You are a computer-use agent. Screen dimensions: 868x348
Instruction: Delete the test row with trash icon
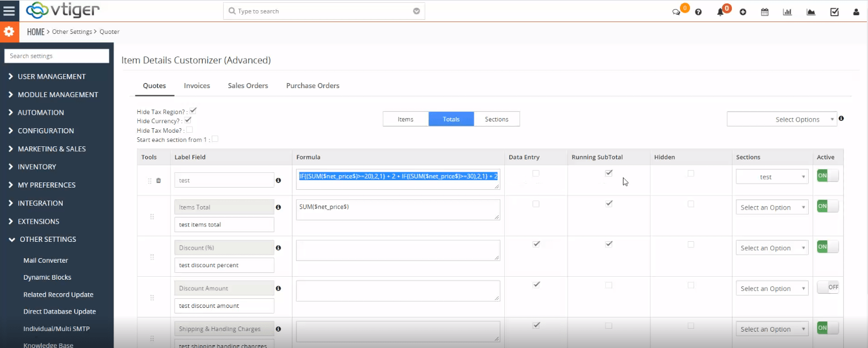(158, 180)
